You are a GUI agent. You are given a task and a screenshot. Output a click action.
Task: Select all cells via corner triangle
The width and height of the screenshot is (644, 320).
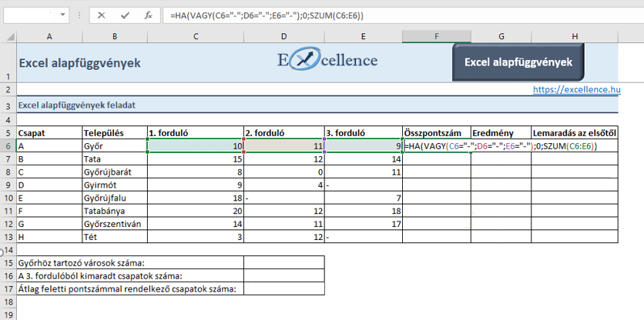tap(8, 37)
